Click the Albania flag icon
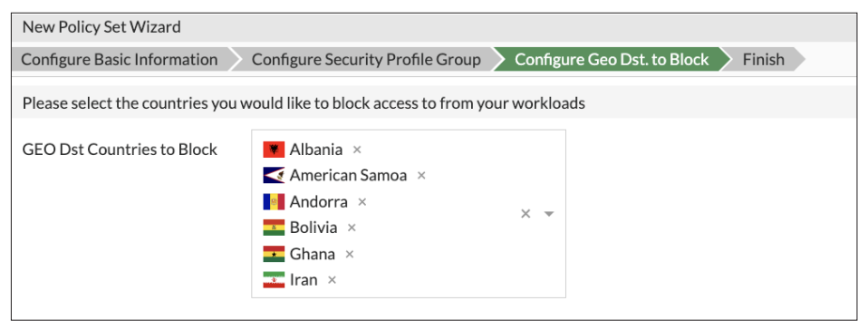868x330 pixels. 274,150
